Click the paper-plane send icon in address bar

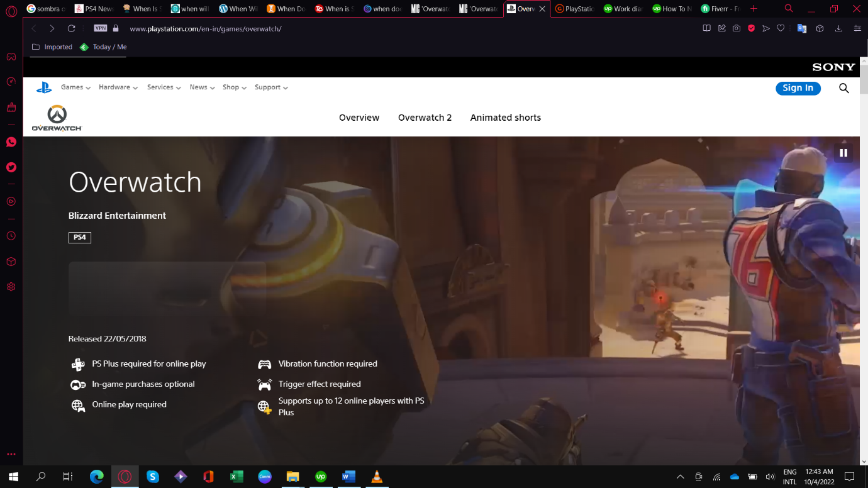point(765,28)
